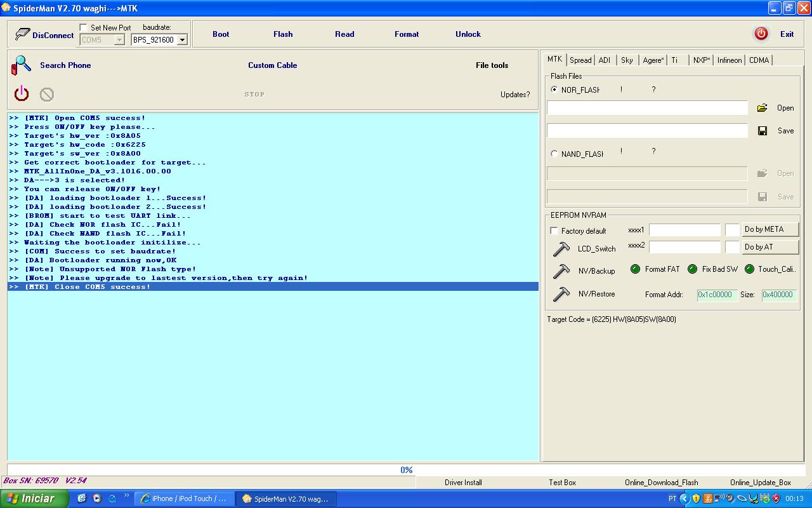Click the NOR flash open path field
The image size is (812, 508).
(x=647, y=108)
